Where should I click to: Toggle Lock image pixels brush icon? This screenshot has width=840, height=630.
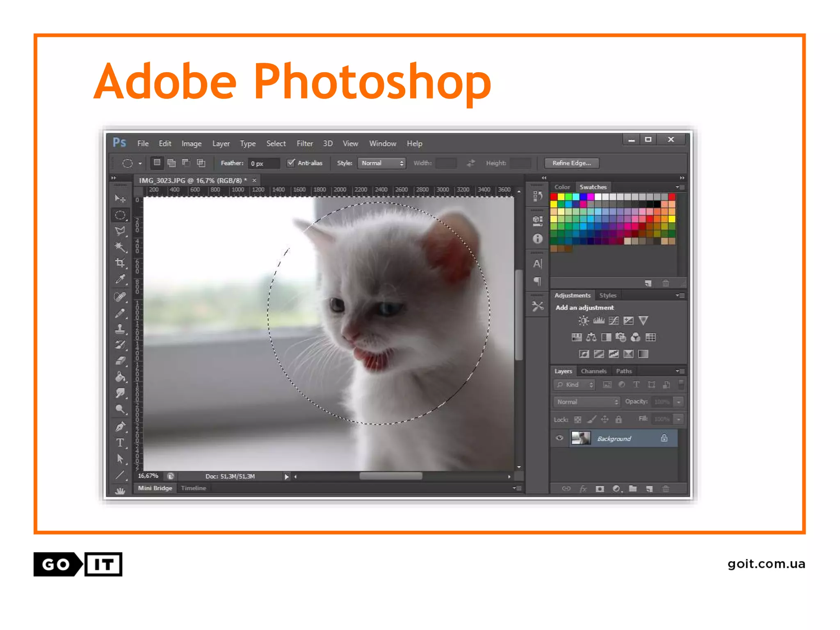coord(591,419)
